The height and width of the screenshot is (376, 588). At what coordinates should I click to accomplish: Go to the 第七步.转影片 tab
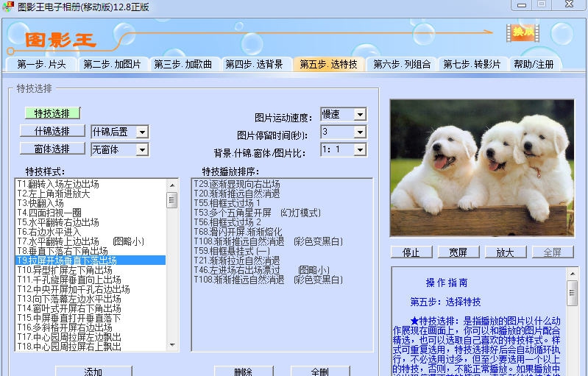tap(471, 64)
